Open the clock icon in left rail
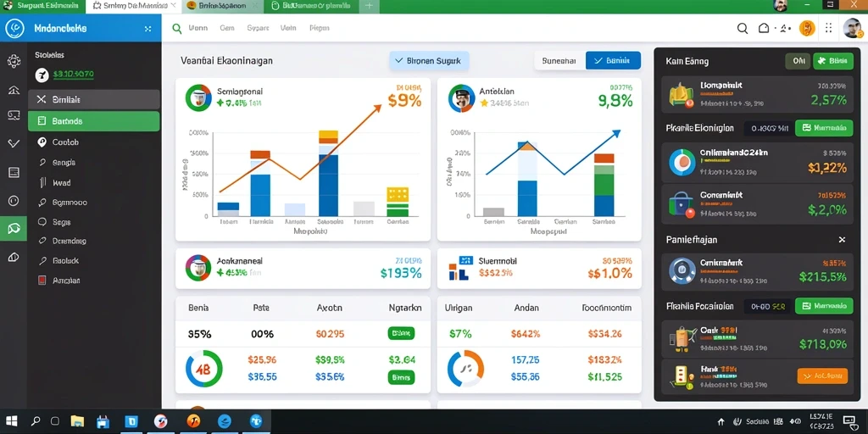 click(14, 200)
